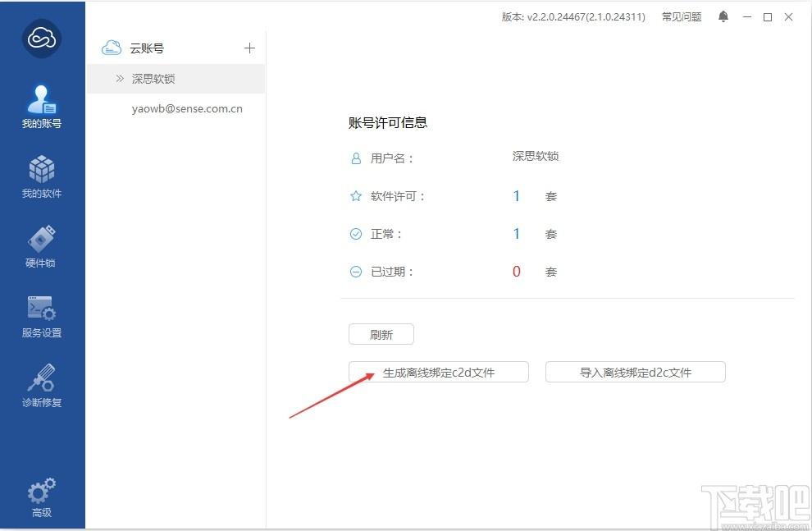This screenshot has height=531, width=812.
Task: Click 生成离线绑定c2d文件 button
Action: (439, 372)
